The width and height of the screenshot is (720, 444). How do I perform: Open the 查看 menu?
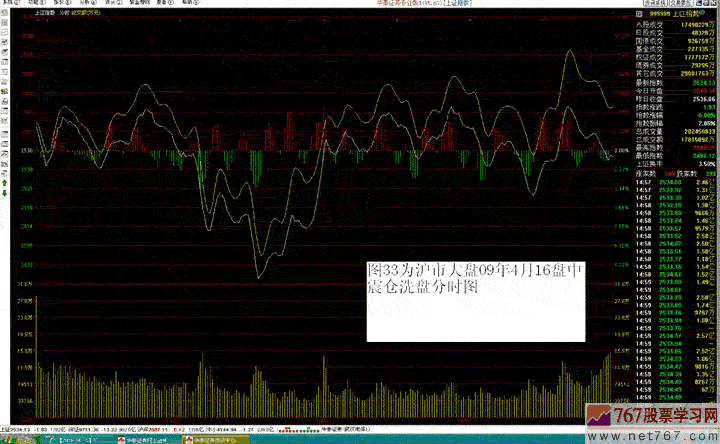[165, 2]
